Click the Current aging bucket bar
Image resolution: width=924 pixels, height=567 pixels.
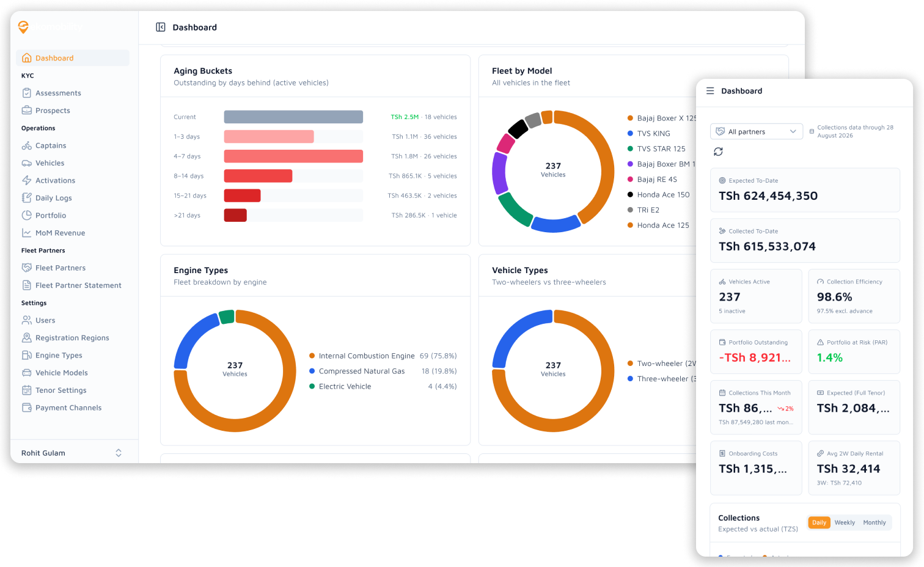point(293,117)
